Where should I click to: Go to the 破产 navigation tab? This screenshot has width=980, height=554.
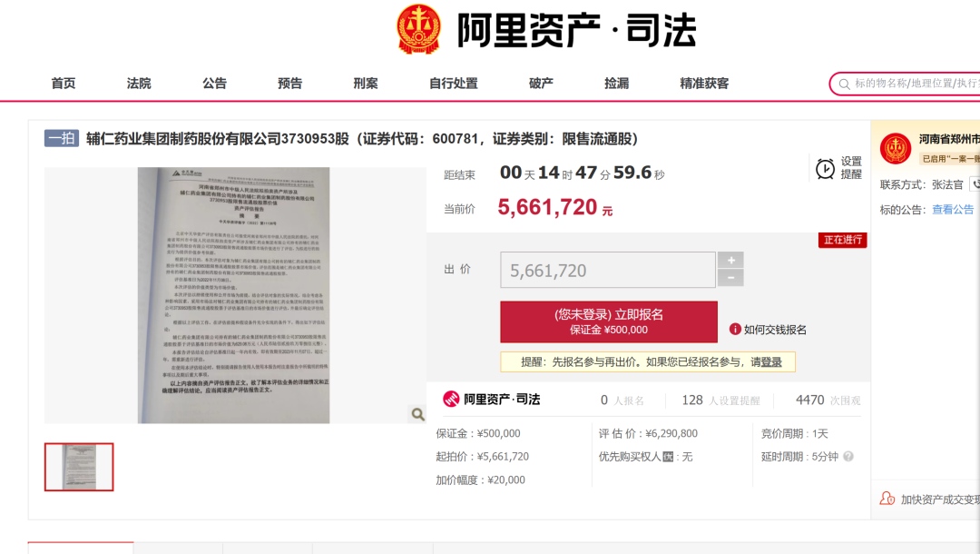541,84
